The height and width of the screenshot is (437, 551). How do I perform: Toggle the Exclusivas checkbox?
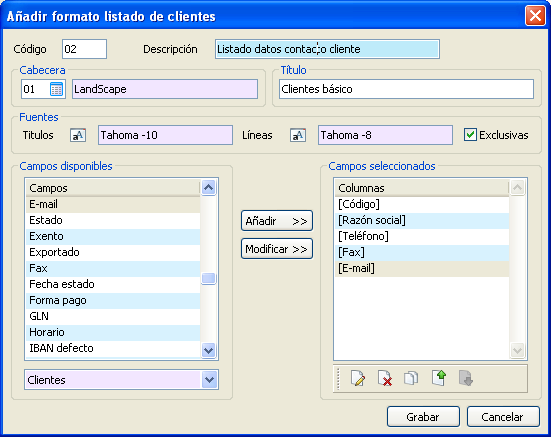click(470, 135)
